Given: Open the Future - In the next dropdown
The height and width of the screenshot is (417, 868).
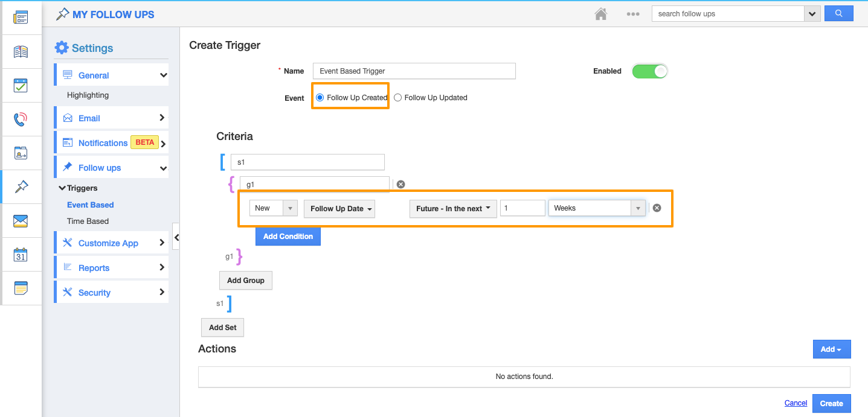Looking at the screenshot, I should point(452,209).
